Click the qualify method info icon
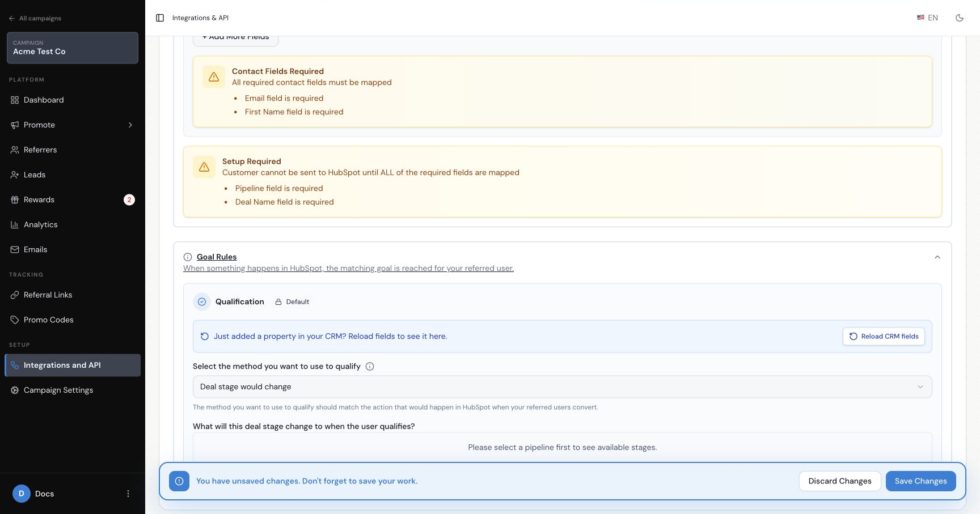This screenshot has width=980, height=514. coord(370,366)
